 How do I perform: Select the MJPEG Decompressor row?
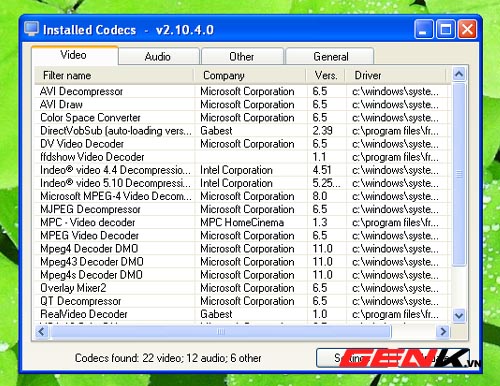tap(243, 209)
